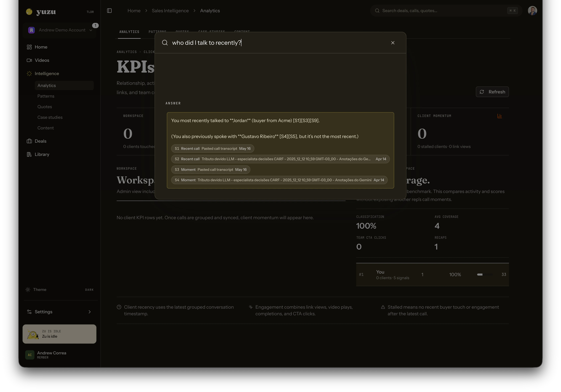This screenshot has width=561, height=392.
Task: Click the AVG COVERAGE value 4
Action: click(x=437, y=226)
